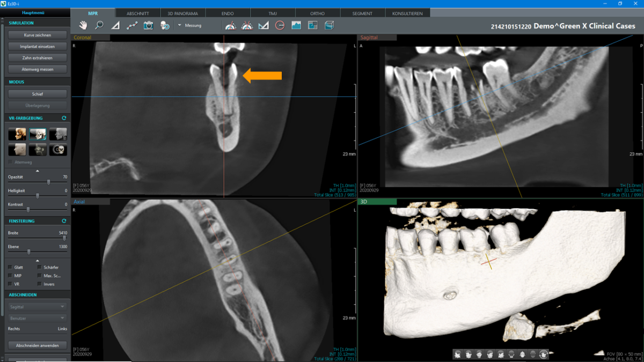
Task: Open the Messung dropdown arrow
Action: pyautogui.click(x=180, y=25)
